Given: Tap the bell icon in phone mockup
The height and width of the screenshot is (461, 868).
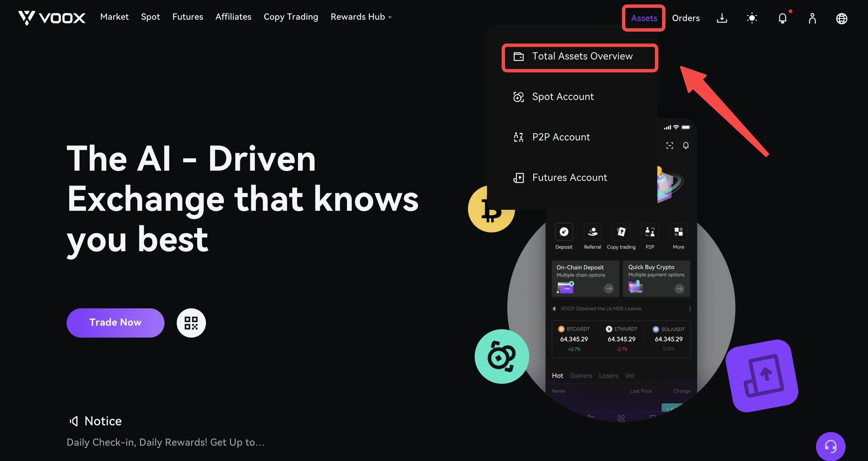Looking at the screenshot, I should click(x=686, y=146).
